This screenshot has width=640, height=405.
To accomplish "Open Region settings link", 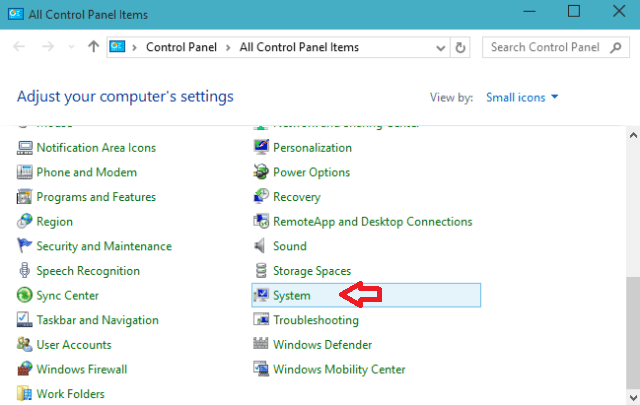I will pyautogui.click(x=55, y=222).
